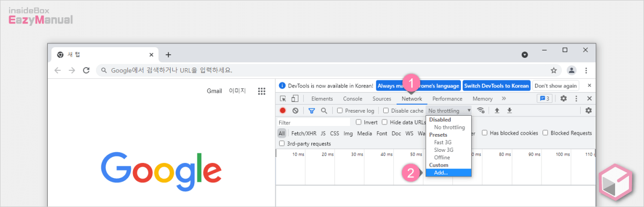Switch to the Console tab
The height and width of the screenshot is (207, 644).
point(353,99)
